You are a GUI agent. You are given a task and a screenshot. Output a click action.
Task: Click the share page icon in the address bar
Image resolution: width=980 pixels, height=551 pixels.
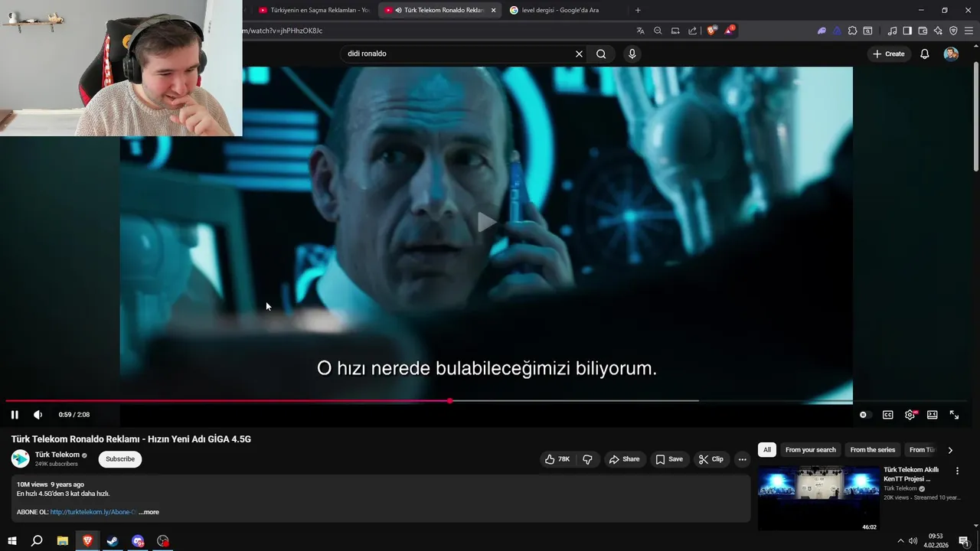click(693, 31)
